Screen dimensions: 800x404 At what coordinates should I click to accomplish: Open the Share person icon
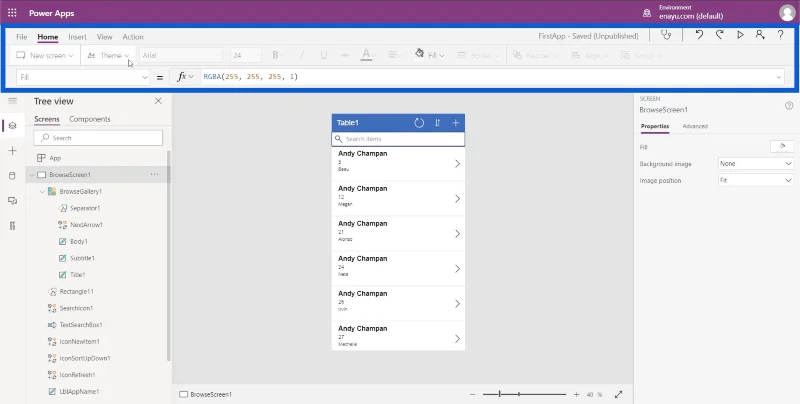[x=760, y=35]
